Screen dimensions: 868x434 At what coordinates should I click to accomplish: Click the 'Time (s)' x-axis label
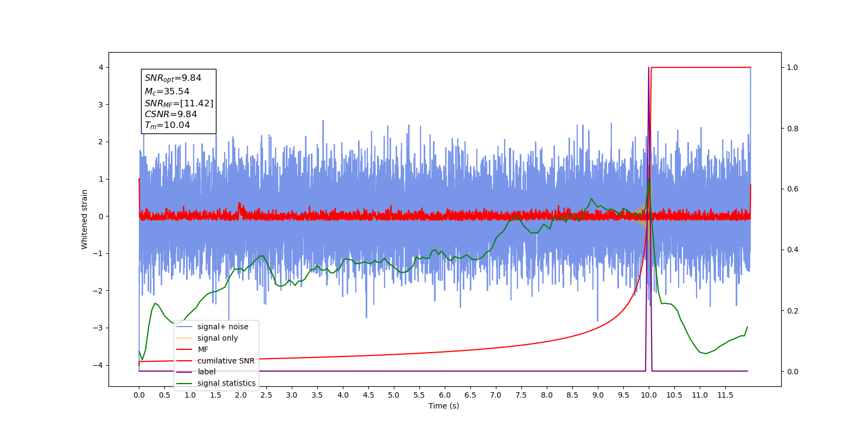[x=444, y=406]
